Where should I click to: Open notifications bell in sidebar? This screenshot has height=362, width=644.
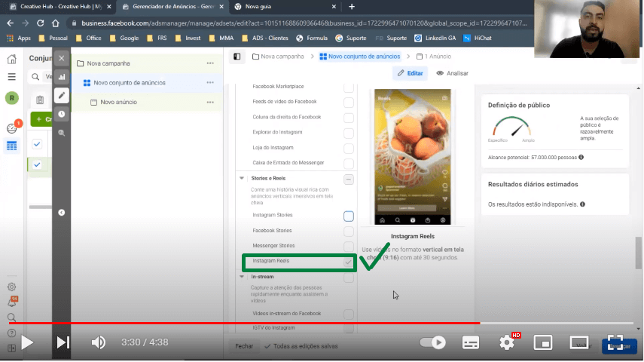[11, 302]
